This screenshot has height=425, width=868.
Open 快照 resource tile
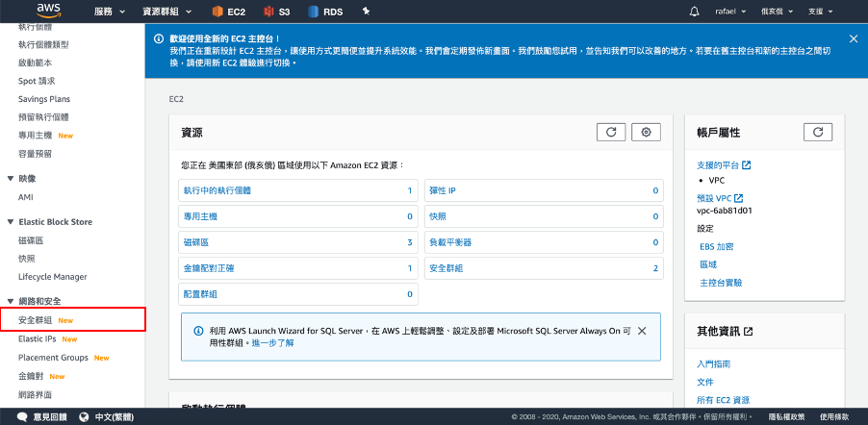point(544,216)
